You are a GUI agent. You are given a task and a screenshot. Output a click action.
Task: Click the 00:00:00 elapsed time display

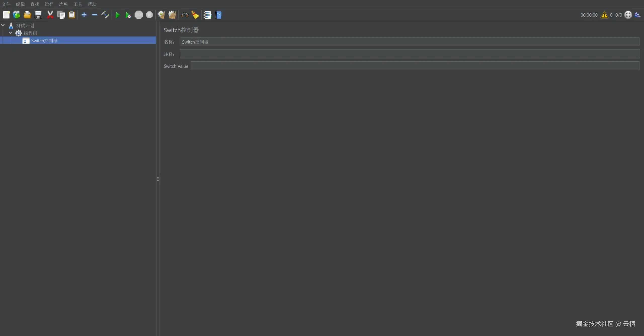[x=589, y=15]
